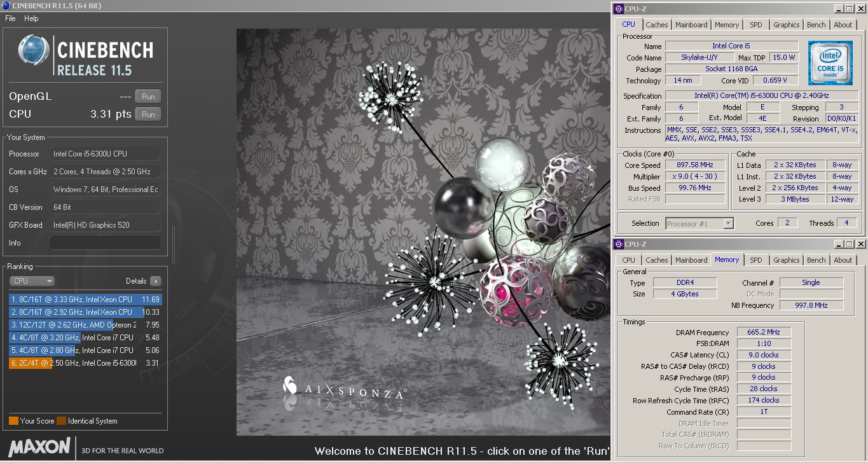
Task: Switch to Bench tab in upper CPU-Z window
Action: coord(816,25)
